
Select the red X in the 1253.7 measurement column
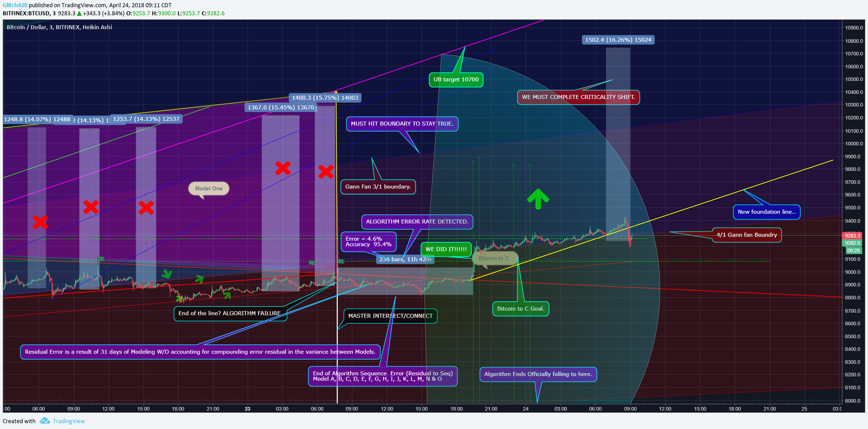(146, 208)
